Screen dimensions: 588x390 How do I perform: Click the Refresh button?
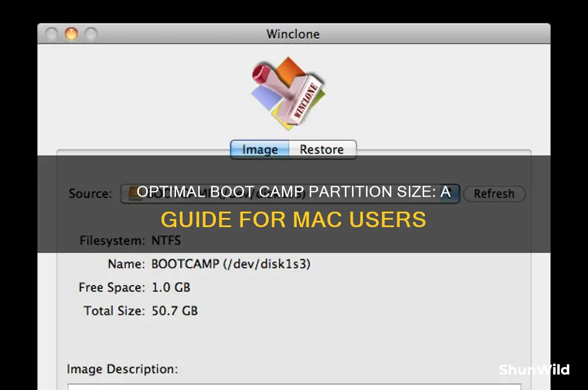(494, 194)
